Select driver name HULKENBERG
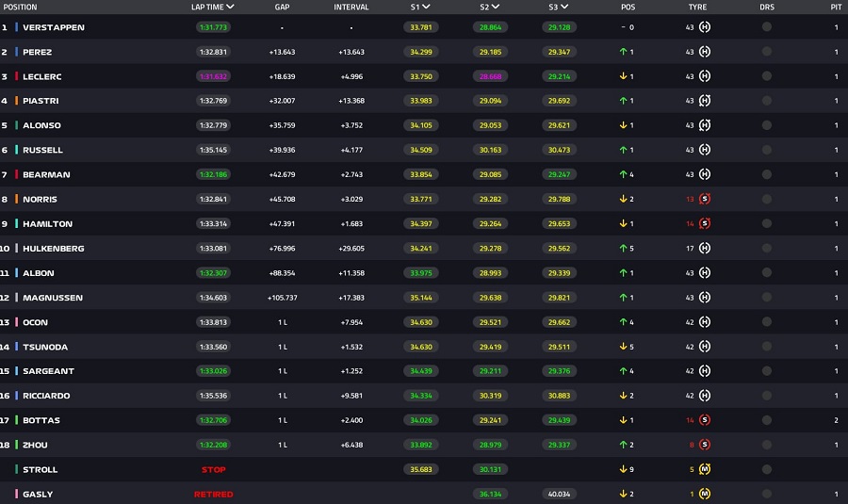 [53, 248]
